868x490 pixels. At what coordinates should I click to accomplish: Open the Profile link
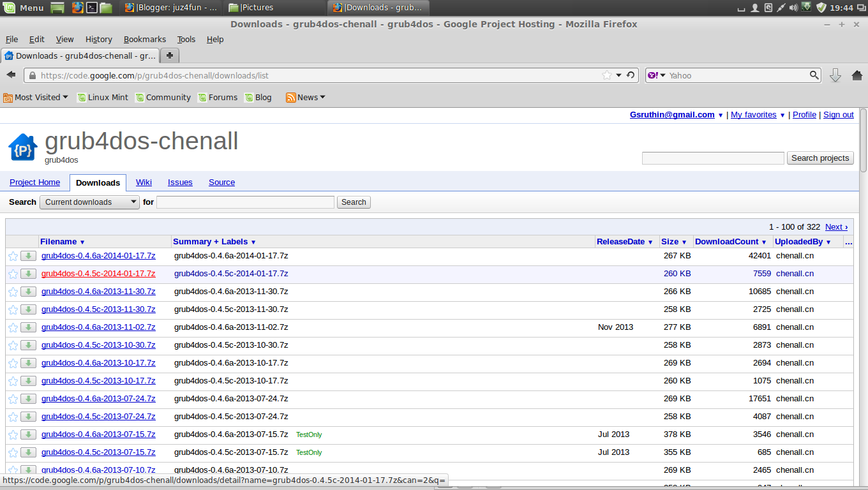coord(804,115)
